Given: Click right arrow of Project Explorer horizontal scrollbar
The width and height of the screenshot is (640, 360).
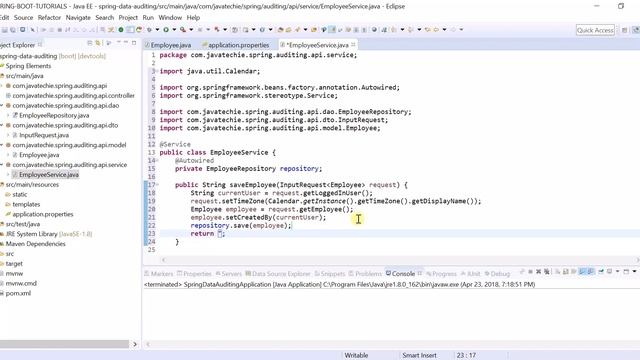Looking at the screenshot, I should tap(135, 344).
